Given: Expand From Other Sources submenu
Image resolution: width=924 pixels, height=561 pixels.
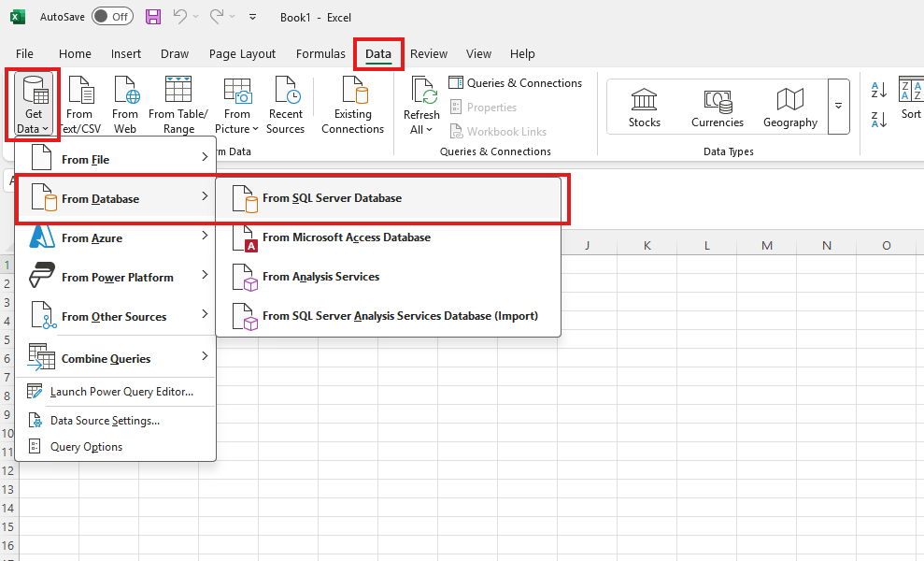Looking at the screenshot, I should pos(116,316).
